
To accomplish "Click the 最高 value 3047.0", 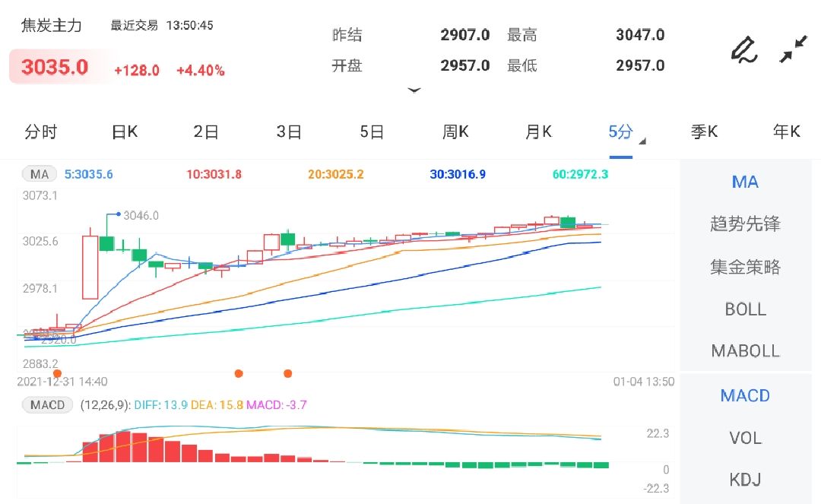I will pos(640,35).
